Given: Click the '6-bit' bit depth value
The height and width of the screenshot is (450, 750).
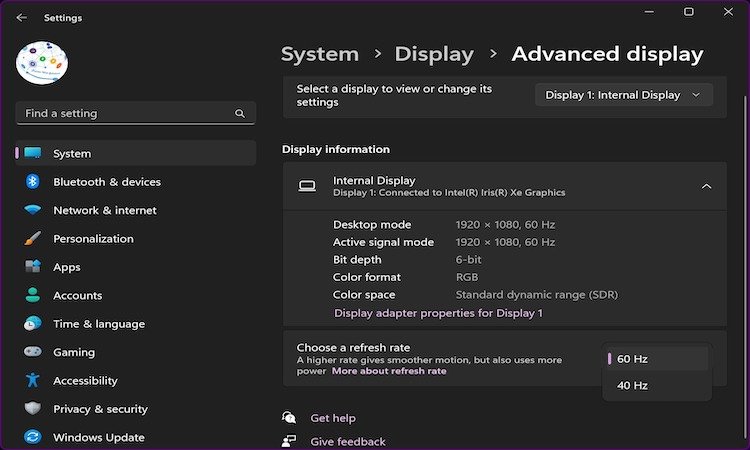Looking at the screenshot, I should click(x=468, y=259).
